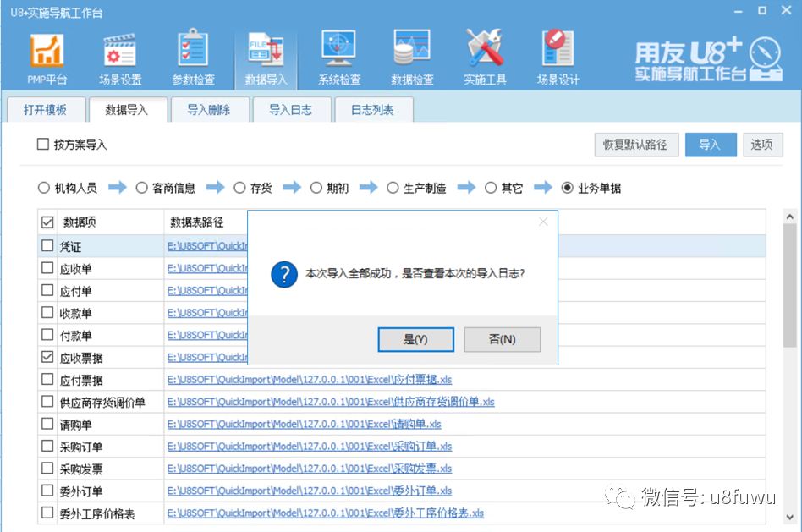Click the vertical scrollbar thumb of the list

click(789, 285)
